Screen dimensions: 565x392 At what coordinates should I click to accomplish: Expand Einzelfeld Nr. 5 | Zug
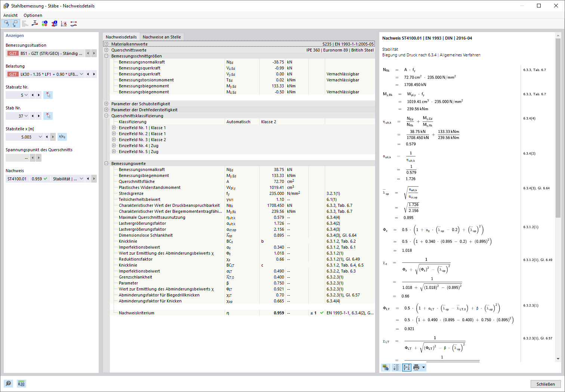pyautogui.click(x=114, y=152)
